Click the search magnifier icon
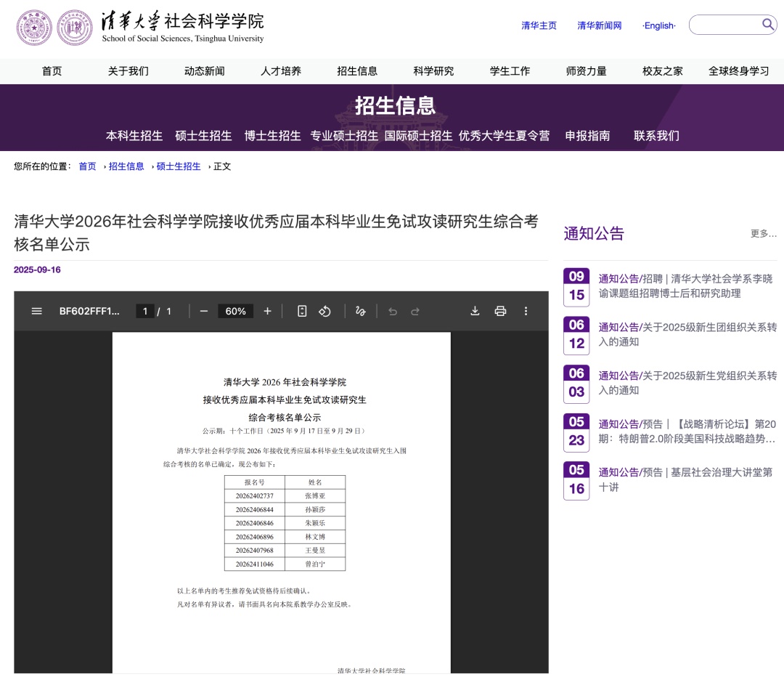The image size is (784, 685). coord(767,24)
